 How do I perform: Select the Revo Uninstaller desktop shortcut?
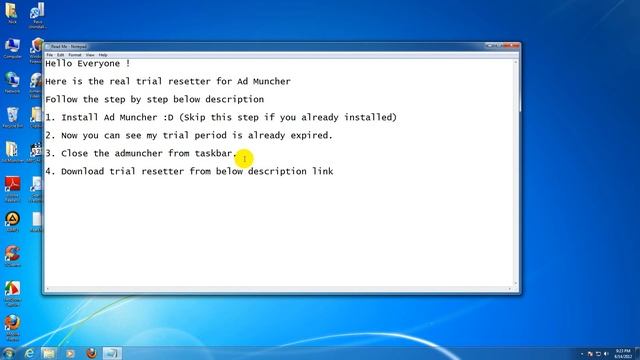point(37,16)
